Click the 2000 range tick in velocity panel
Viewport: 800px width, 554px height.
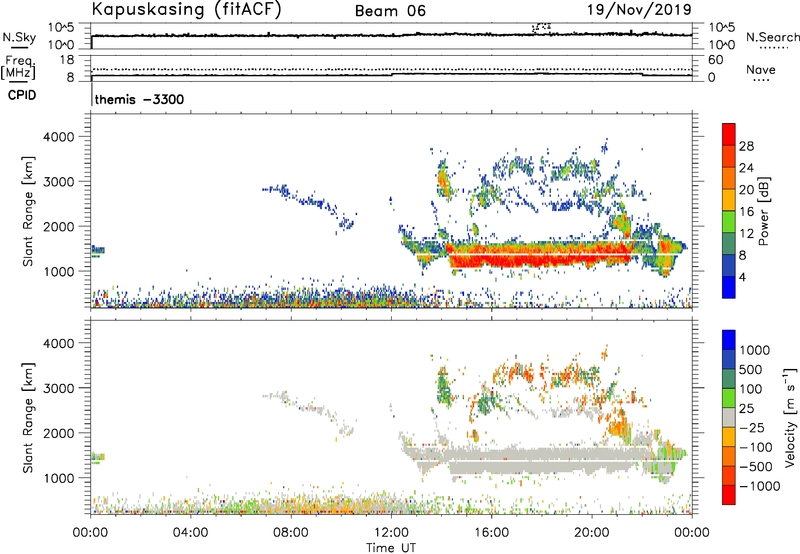pos(59,433)
